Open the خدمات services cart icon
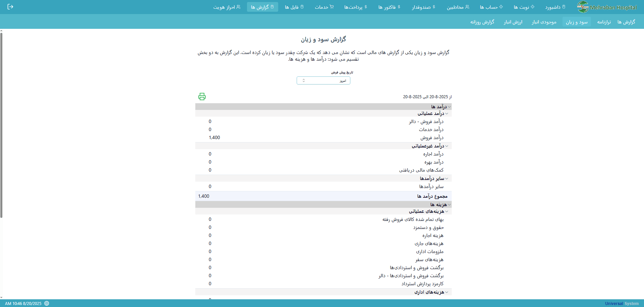644x307 pixels. point(332,7)
